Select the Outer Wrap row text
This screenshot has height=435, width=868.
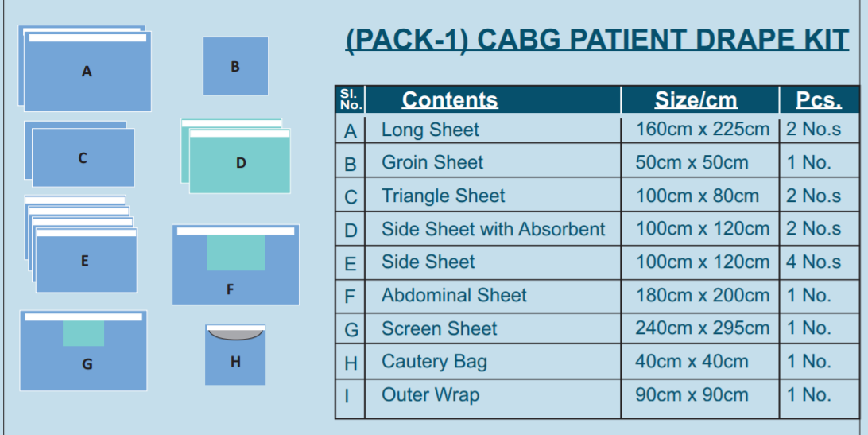click(x=430, y=395)
